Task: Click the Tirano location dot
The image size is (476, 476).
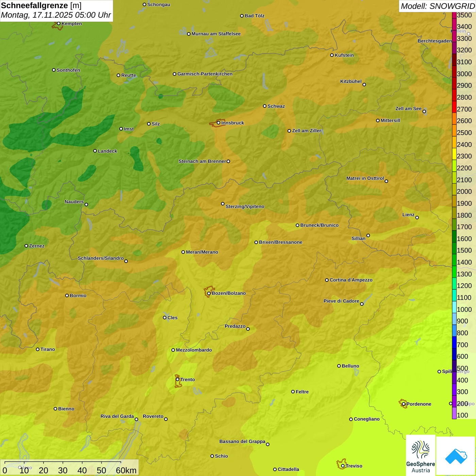Action: tap(38, 349)
